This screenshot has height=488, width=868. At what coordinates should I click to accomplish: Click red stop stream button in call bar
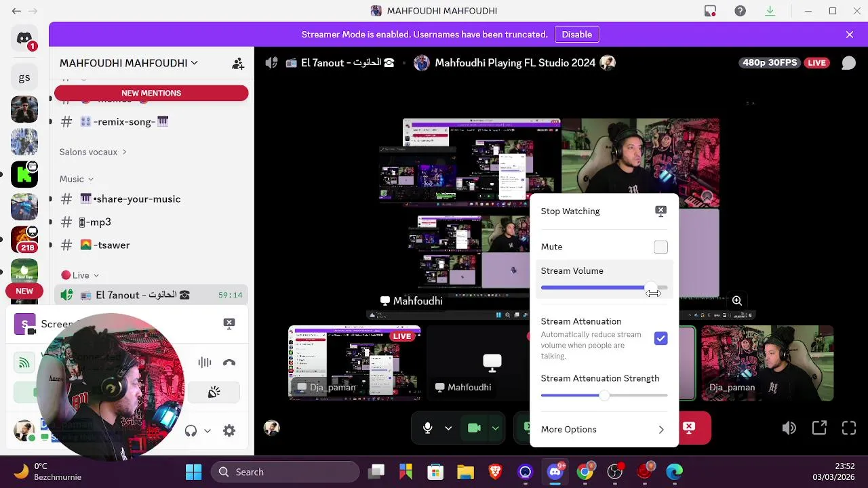pyautogui.click(x=690, y=428)
